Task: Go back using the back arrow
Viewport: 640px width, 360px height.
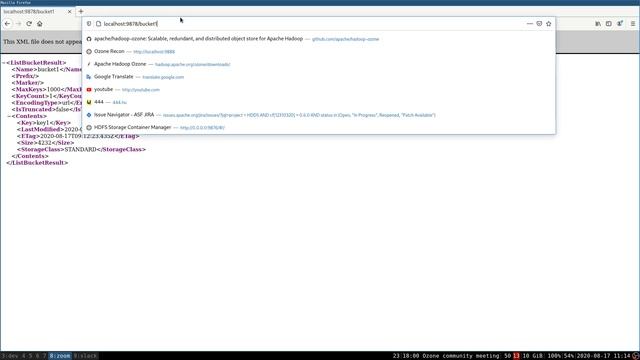Action: 7,24
